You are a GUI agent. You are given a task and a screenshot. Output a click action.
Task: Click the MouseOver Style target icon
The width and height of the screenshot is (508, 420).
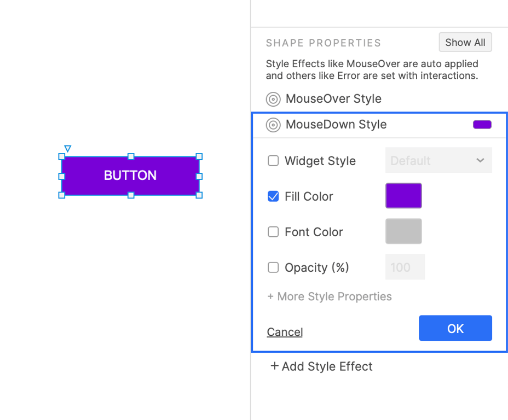(273, 99)
